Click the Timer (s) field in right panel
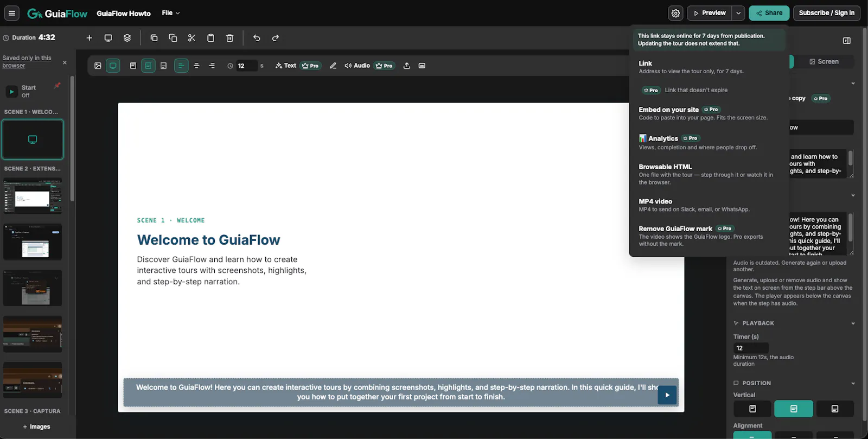This screenshot has width=868, height=439. click(x=751, y=348)
